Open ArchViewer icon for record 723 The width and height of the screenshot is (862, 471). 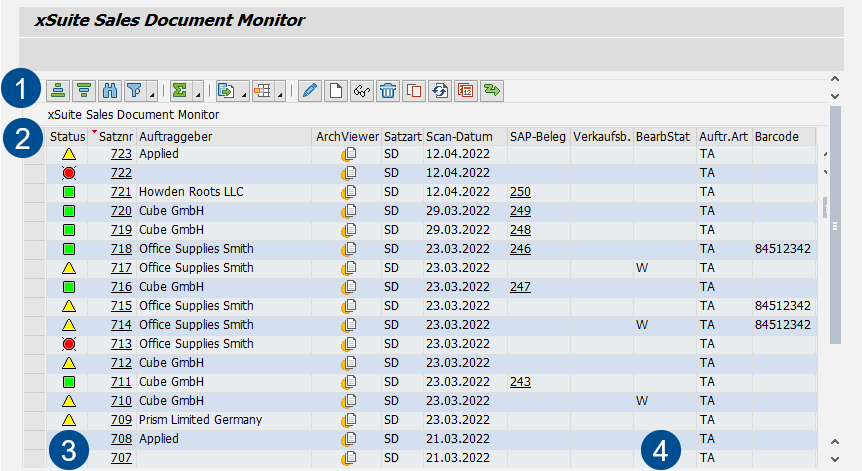point(349,154)
